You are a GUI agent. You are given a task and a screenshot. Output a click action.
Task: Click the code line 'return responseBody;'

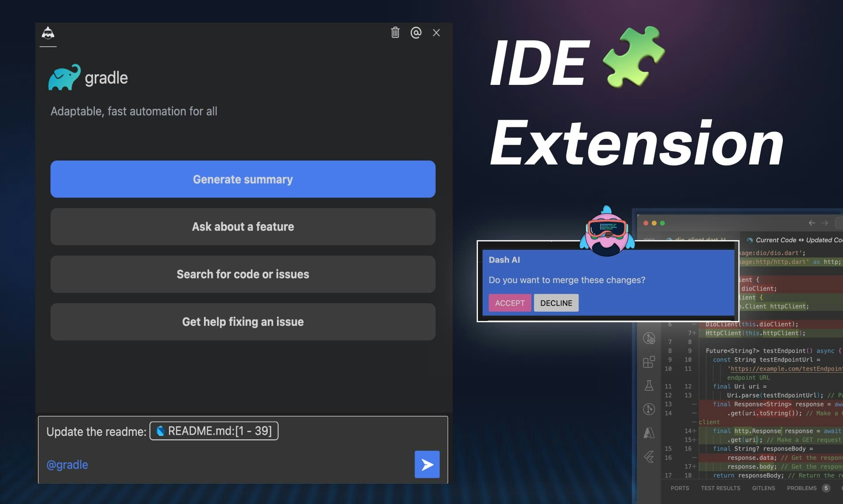[748, 475]
